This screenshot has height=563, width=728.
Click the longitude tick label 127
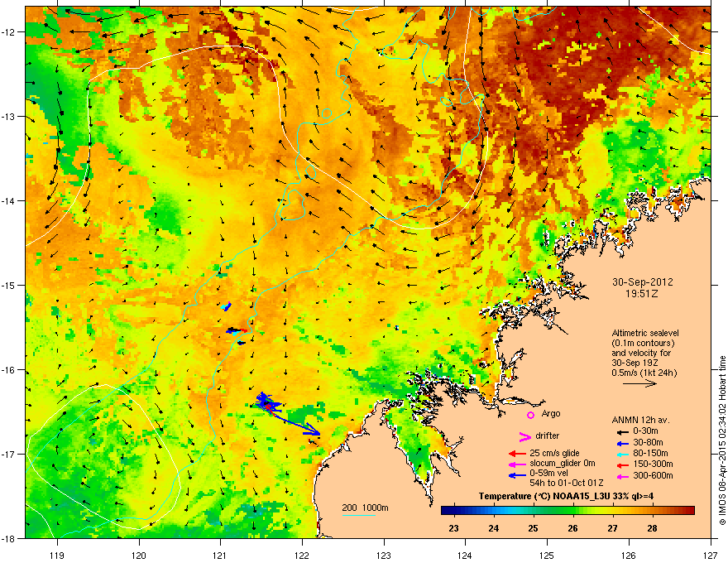click(x=711, y=555)
